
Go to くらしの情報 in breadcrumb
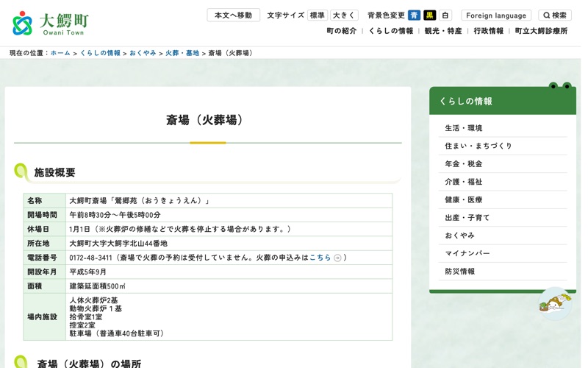point(100,53)
